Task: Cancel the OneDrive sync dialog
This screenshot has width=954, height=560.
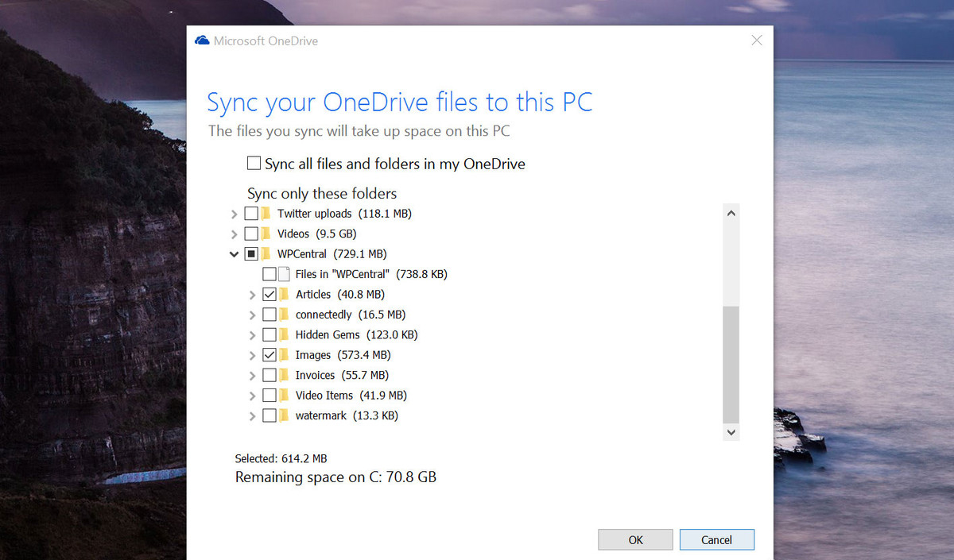Action: coord(716,539)
